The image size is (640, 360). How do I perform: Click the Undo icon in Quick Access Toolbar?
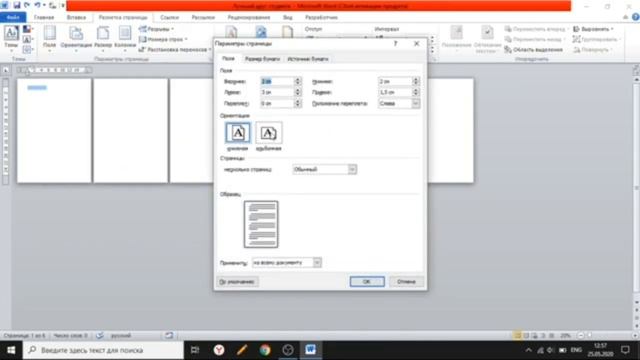click(x=38, y=5)
